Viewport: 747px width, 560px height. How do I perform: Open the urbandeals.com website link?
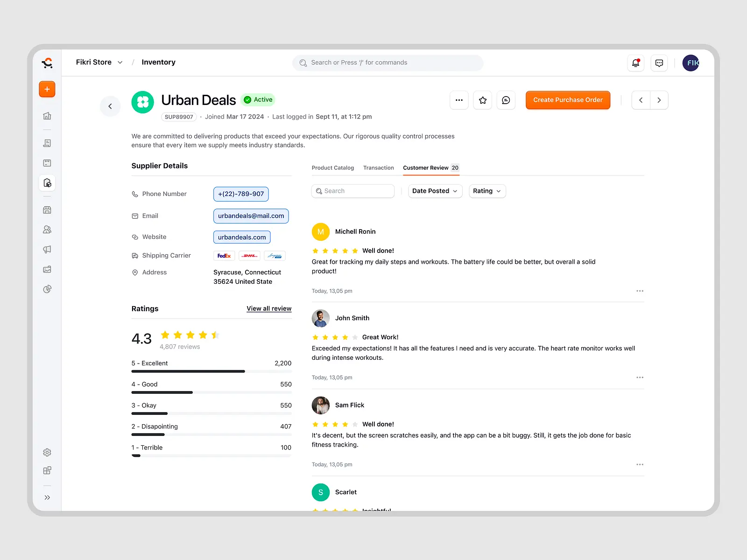tap(242, 237)
